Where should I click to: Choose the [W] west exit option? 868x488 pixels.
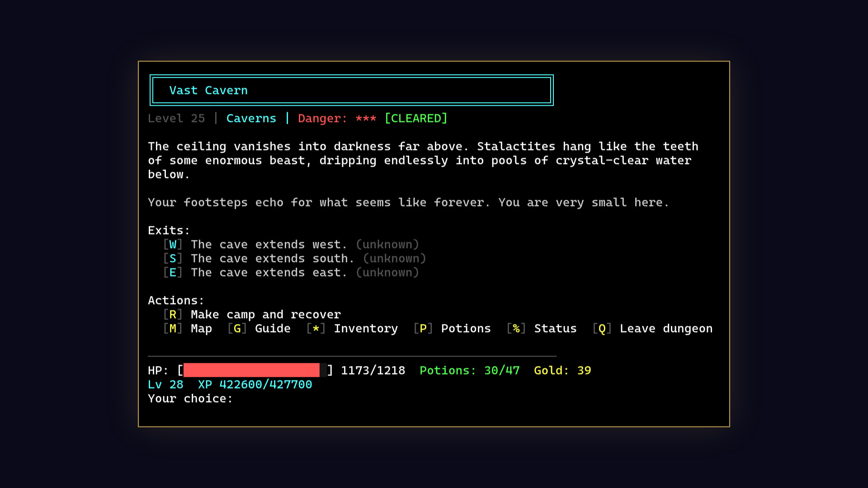click(291, 244)
